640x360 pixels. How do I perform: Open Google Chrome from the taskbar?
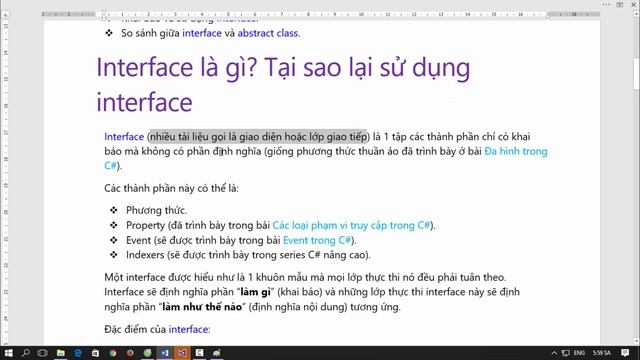click(113, 353)
